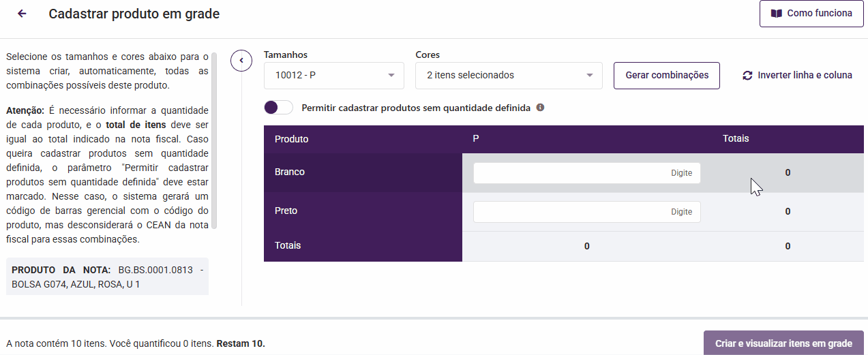The height and width of the screenshot is (355, 868).
Task: Click Gerar combinações button
Action: pyautogui.click(x=667, y=75)
